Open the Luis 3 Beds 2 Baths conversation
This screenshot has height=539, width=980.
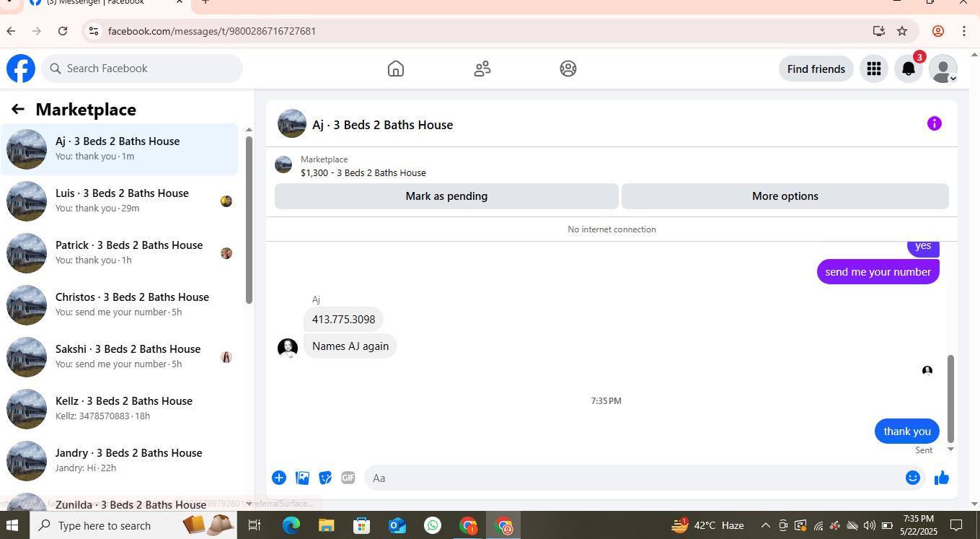pyautogui.click(x=120, y=201)
